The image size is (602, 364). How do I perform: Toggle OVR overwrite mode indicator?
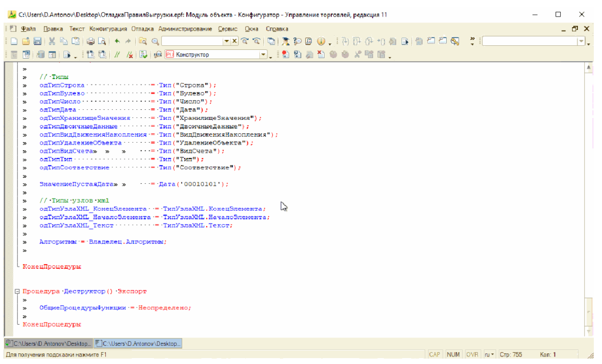[x=472, y=355]
